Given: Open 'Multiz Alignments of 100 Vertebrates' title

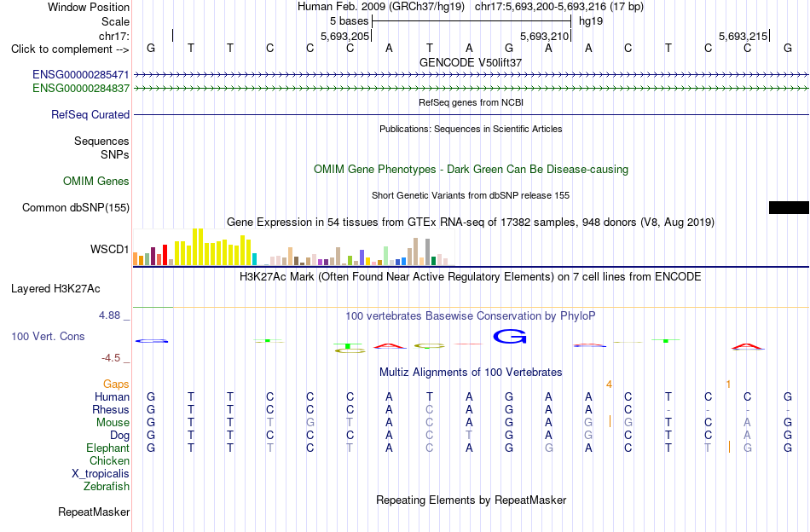Looking at the screenshot, I should (471, 372).
